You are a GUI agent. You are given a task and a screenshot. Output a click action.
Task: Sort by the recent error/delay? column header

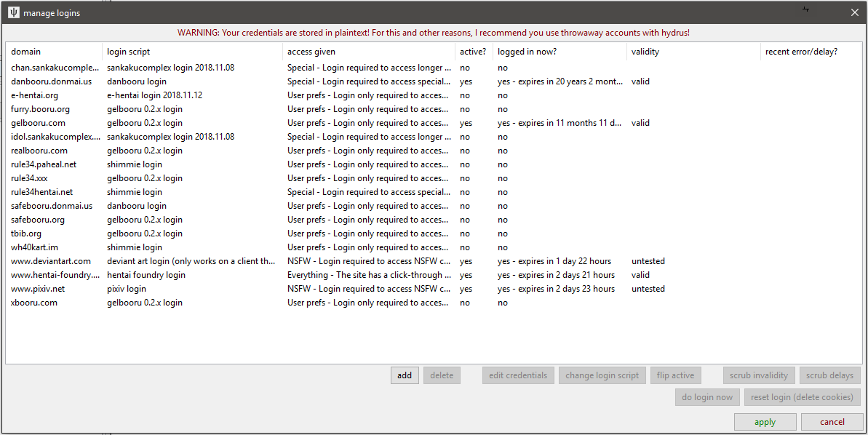click(811, 52)
